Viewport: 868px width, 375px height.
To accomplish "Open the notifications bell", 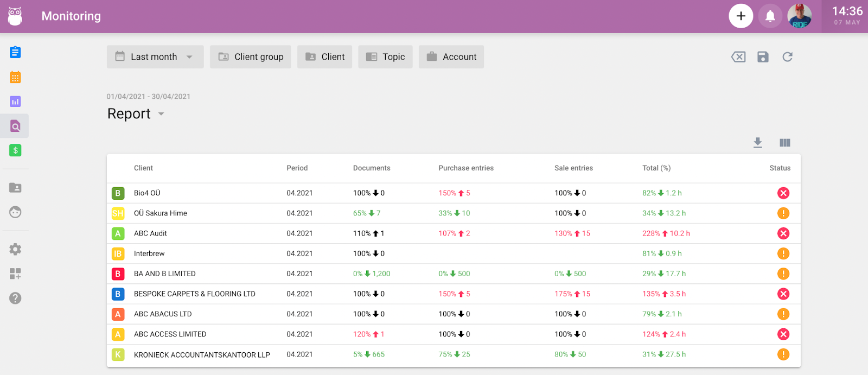I will [x=770, y=16].
